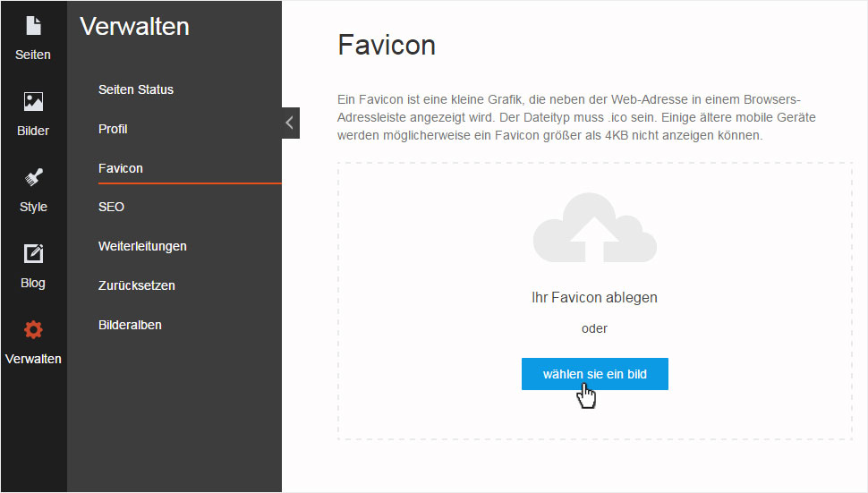Image resolution: width=868 pixels, height=493 pixels.
Task: Open the Bilder image icon
Action: coord(33,101)
